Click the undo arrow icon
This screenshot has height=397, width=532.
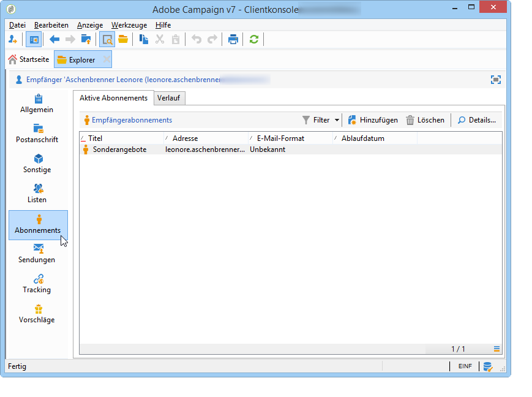tap(197, 39)
